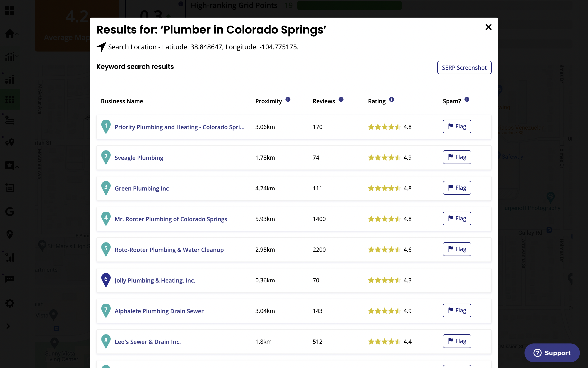
Task: Click the 2200 reviews count
Action: [x=319, y=250]
